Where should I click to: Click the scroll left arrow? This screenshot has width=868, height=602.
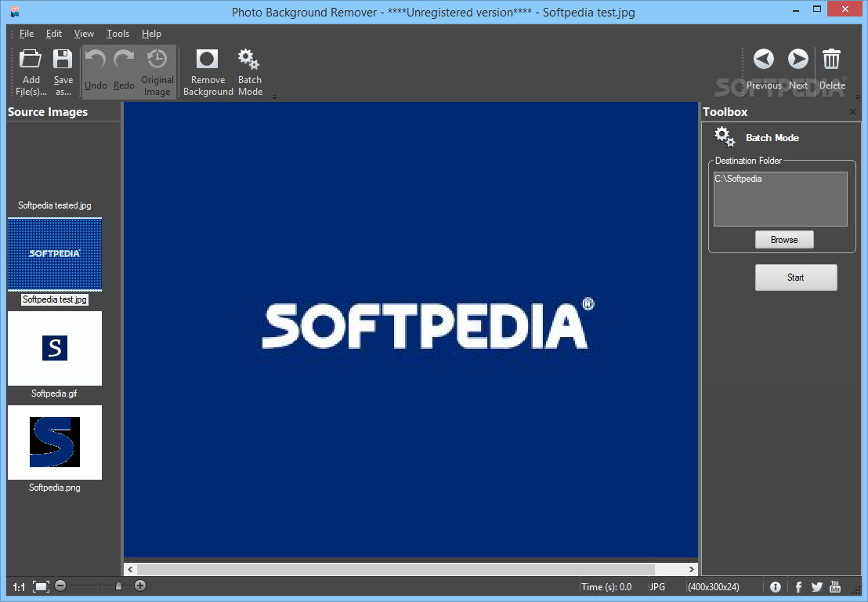[x=130, y=569]
